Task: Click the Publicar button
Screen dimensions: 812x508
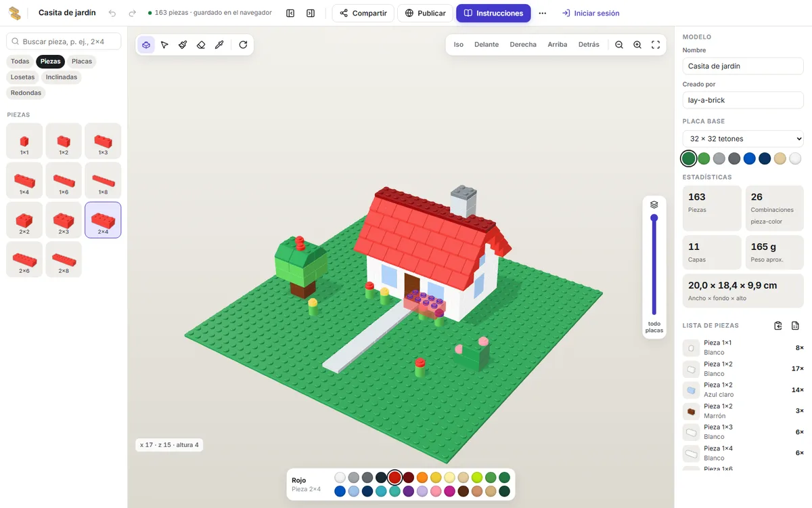Action: pos(425,13)
